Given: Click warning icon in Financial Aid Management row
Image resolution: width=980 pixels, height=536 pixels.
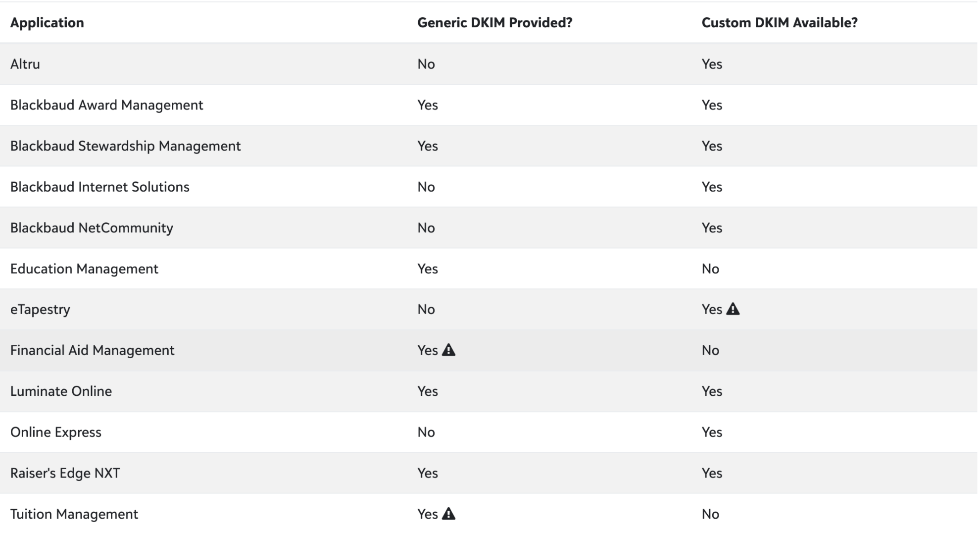Looking at the screenshot, I should (448, 350).
